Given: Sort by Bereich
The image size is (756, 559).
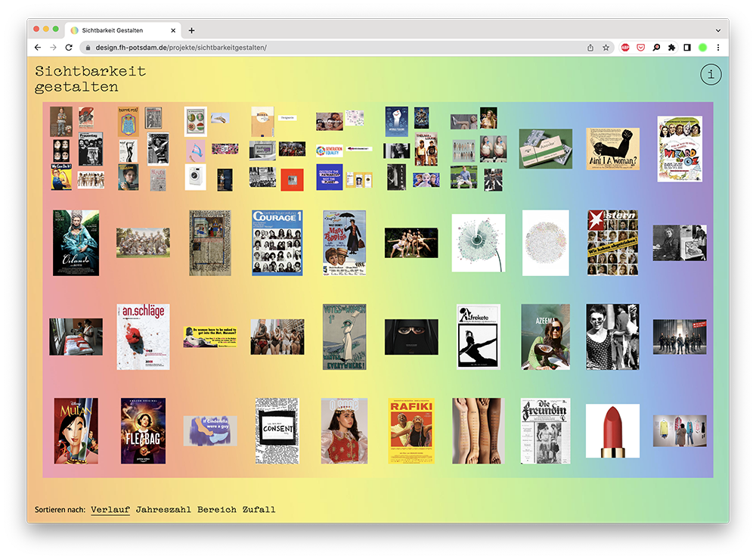Looking at the screenshot, I should pyautogui.click(x=217, y=510).
